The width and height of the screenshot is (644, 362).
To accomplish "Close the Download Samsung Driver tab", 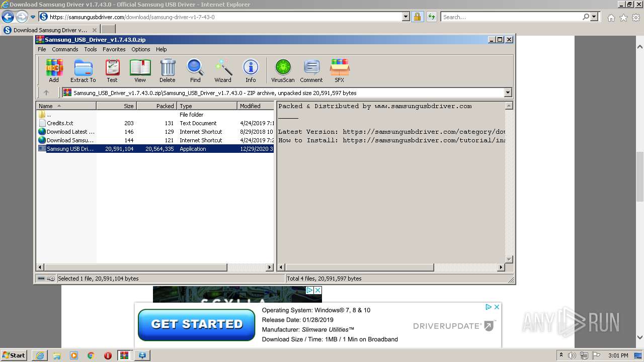I will pyautogui.click(x=94, y=30).
